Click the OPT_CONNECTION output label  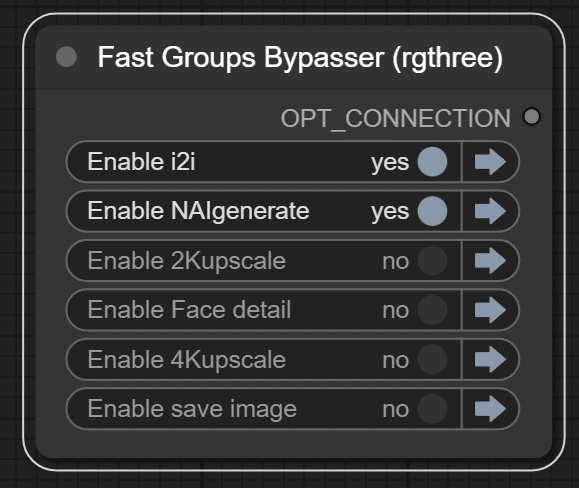coord(395,118)
